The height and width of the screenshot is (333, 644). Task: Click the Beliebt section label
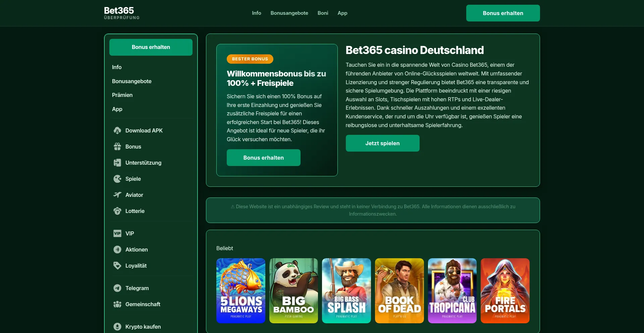tap(225, 248)
